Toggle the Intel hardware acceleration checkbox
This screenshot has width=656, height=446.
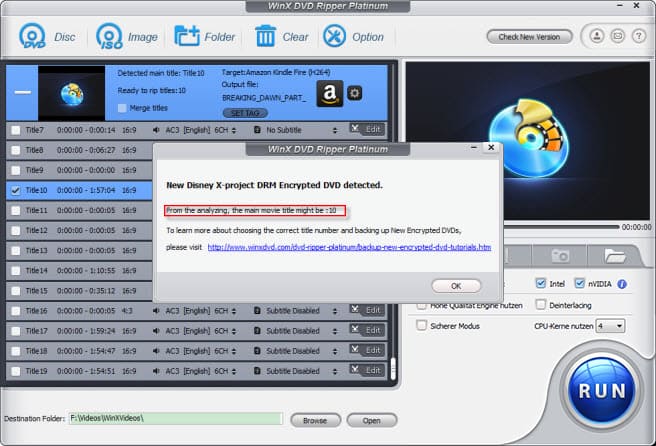(541, 283)
